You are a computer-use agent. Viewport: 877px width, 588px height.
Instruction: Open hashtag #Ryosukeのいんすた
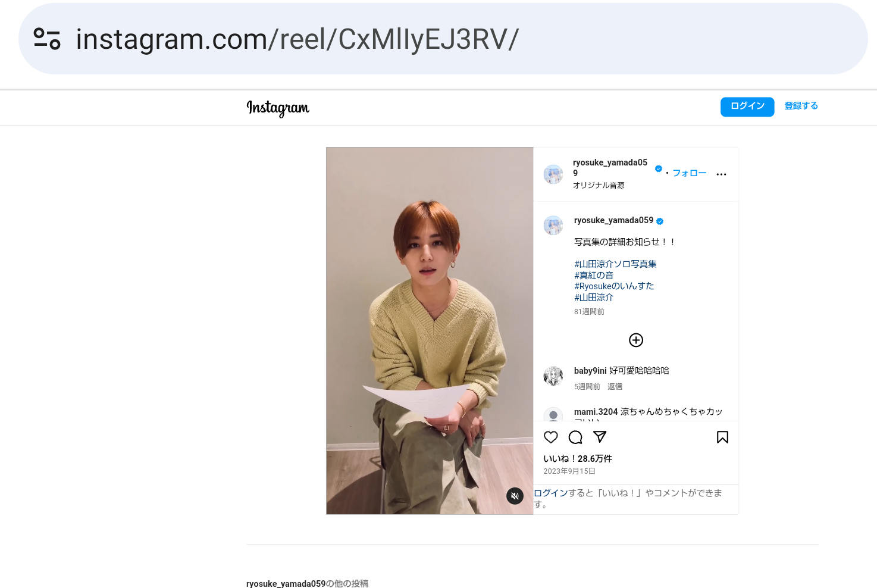pos(614,286)
